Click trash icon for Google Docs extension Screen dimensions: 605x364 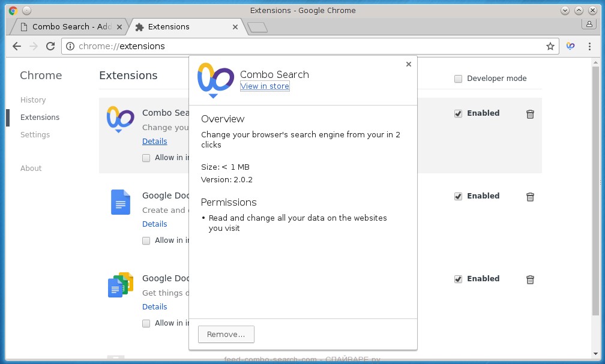click(x=530, y=197)
